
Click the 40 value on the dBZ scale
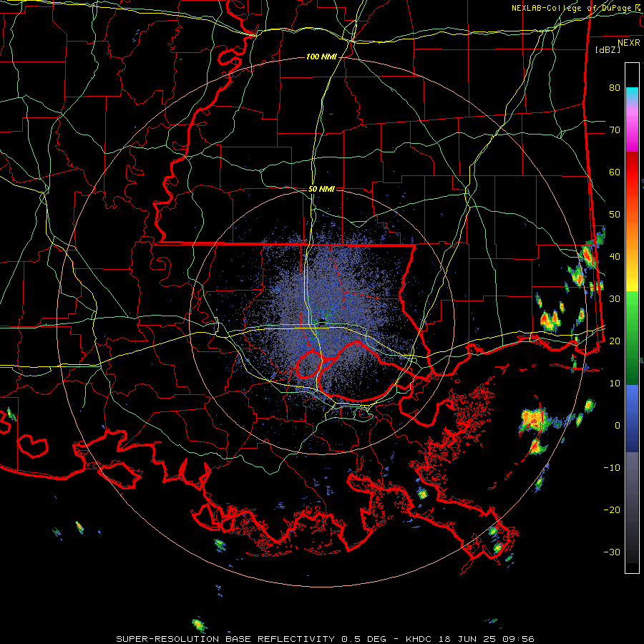(615, 257)
